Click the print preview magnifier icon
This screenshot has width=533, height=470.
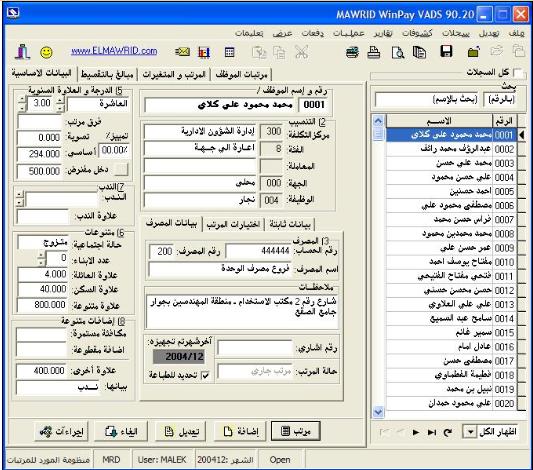[397, 52]
